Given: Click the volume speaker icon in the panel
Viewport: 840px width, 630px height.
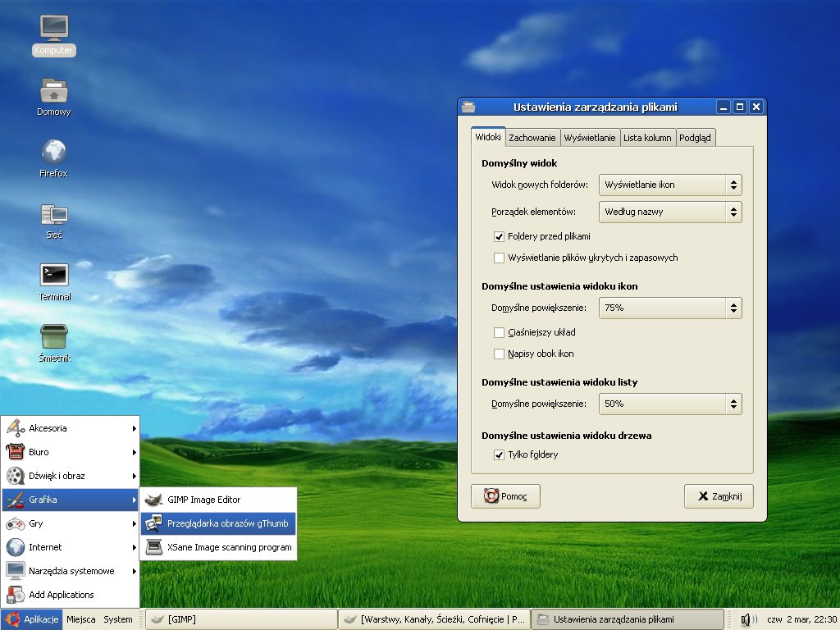Looking at the screenshot, I should click(x=748, y=619).
